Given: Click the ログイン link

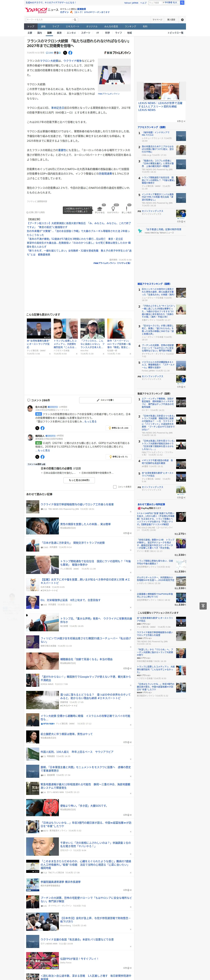Looking at the screenshot, I should pyautogui.click(x=64, y=12).
